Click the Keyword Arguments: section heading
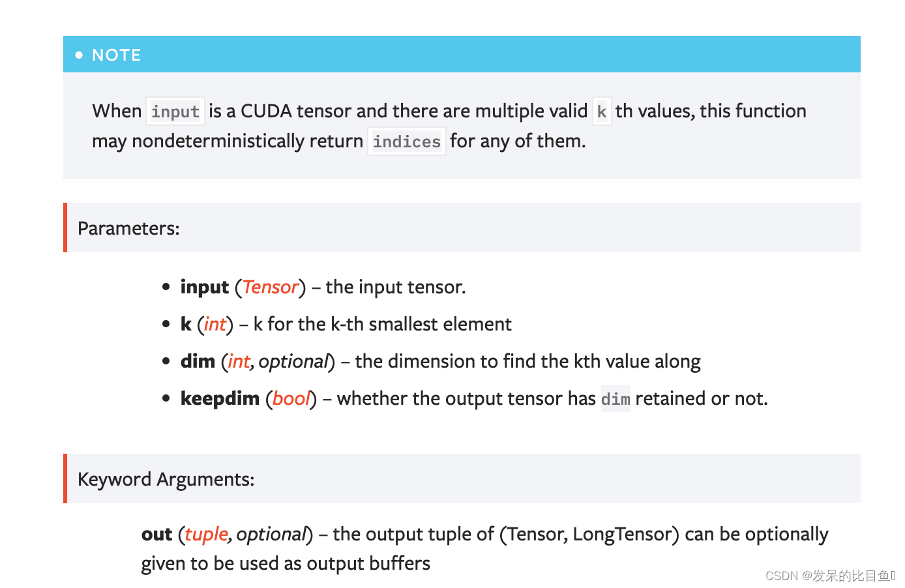The width and height of the screenshot is (905, 588). pyautogui.click(x=166, y=479)
